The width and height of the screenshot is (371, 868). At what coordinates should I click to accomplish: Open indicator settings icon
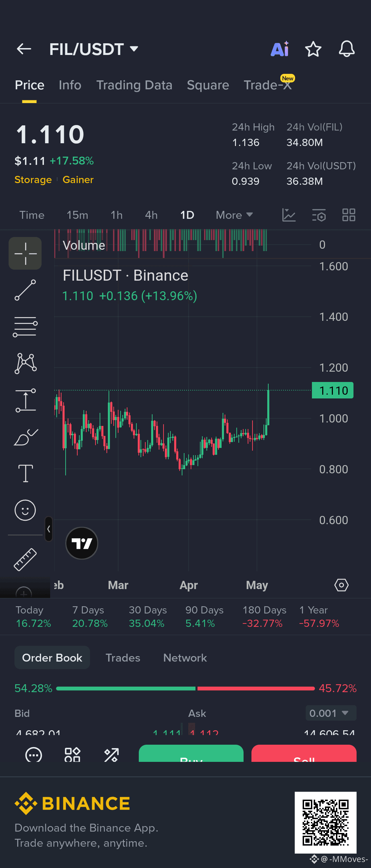pyautogui.click(x=319, y=215)
